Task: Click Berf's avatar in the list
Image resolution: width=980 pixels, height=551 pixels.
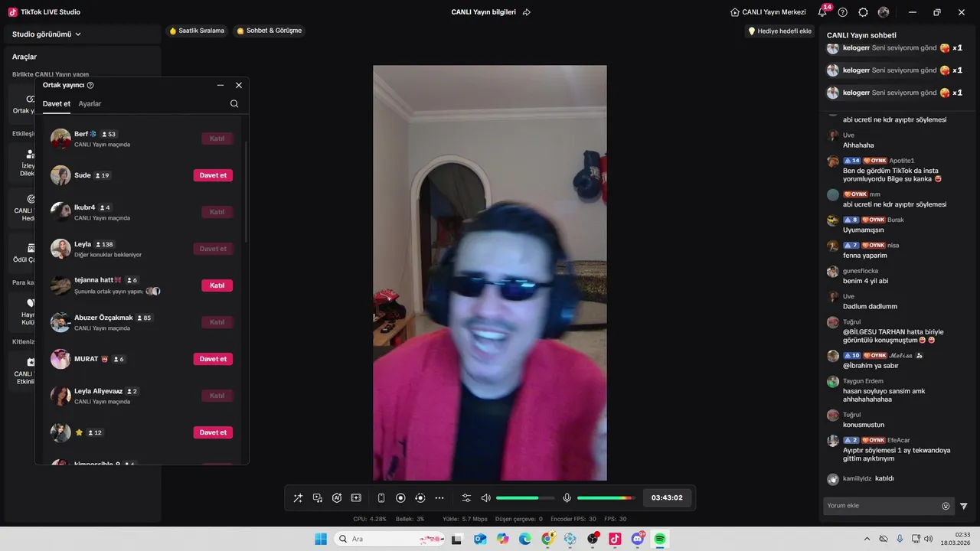Action: click(60, 139)
